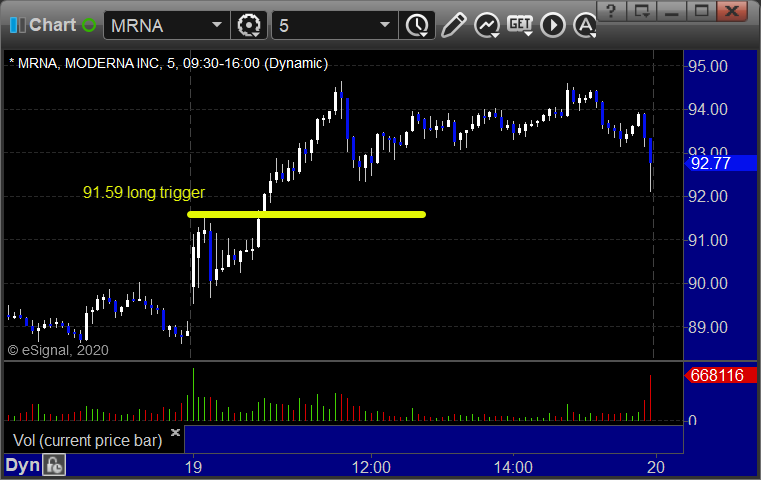Start the bar replay play button

[553, 25]
